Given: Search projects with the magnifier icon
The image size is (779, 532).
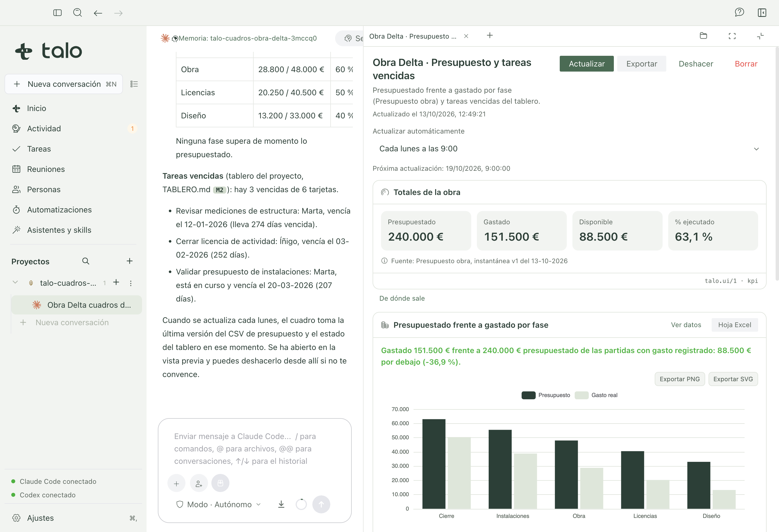Looking at the screenshot, I should (x=86, y=261).
